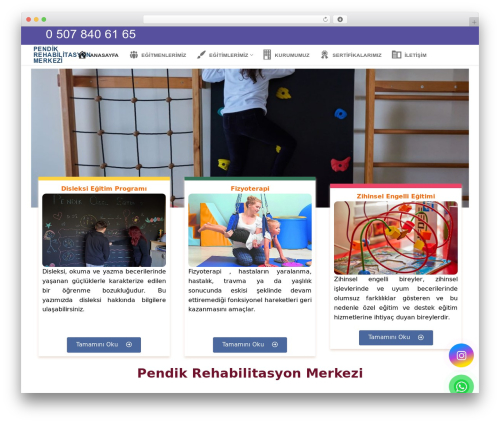Click the Fizyoterapi card description paragraph

point(250,290)
